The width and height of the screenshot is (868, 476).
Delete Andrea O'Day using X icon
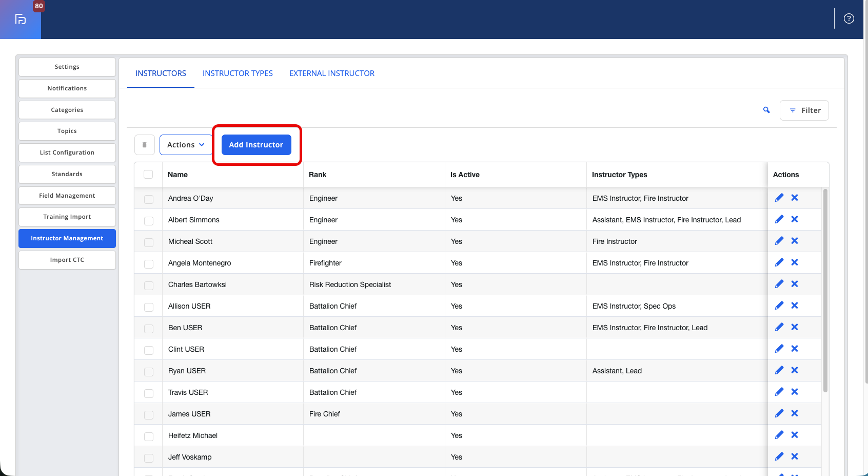[x=795, y=198]
